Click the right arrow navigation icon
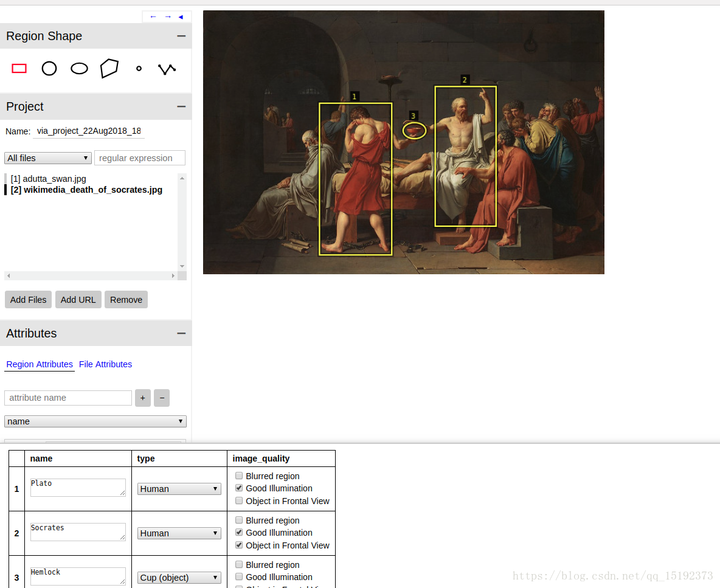This screenshot has height=588, width=720. pyautogui.click(x=168, y=17)
